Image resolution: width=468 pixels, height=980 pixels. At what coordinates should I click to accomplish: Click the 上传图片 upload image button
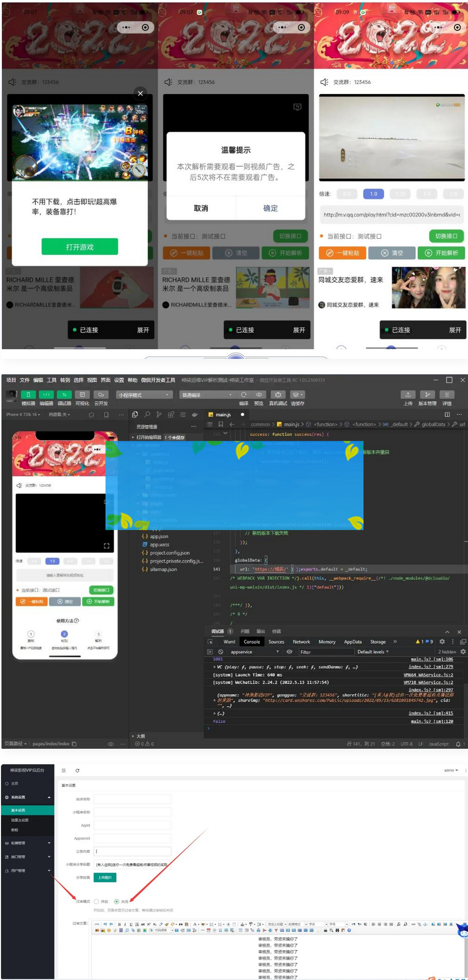(x=105, y=877)
